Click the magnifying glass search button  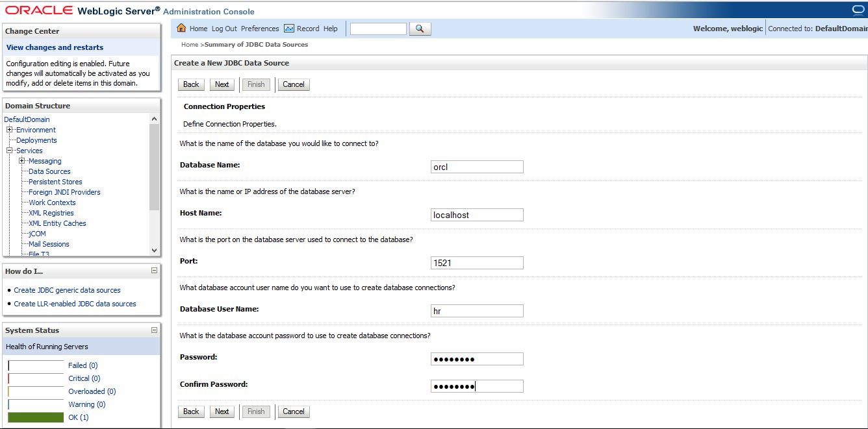click(x=420, y=29)
